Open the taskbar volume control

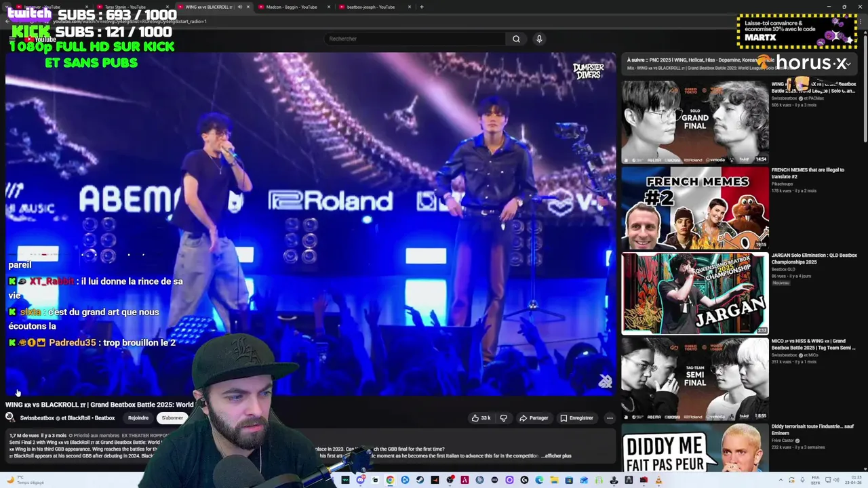(836, 480)
